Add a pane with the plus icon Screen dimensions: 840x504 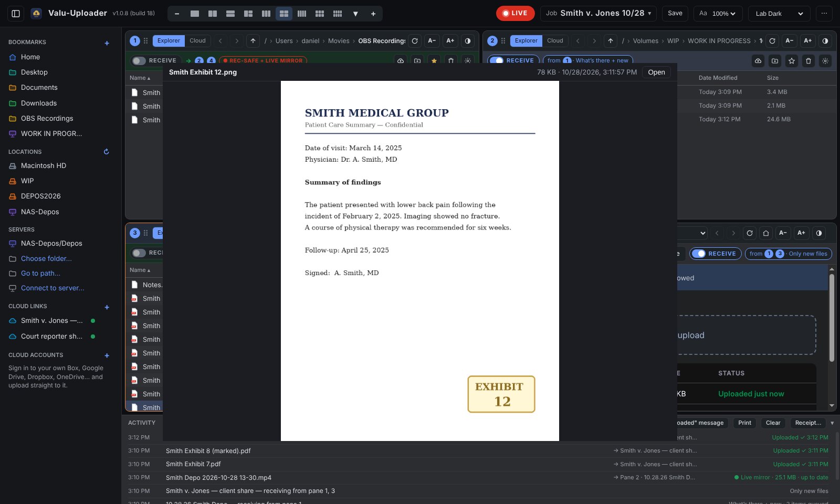pos(373,14)
